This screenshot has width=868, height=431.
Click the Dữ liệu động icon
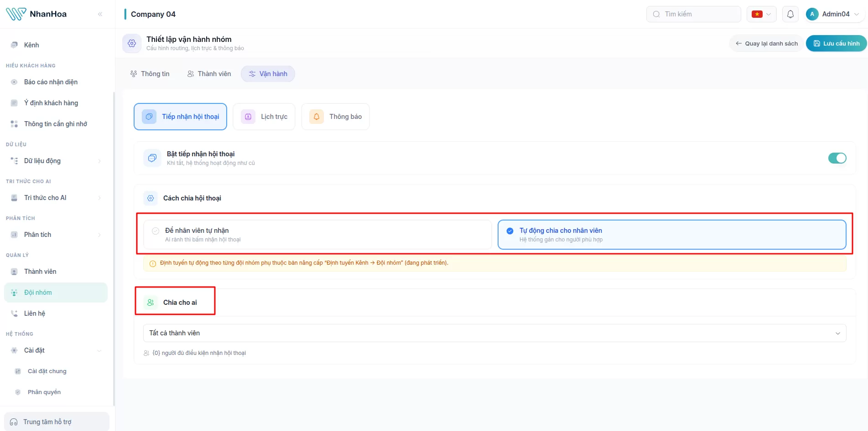pyautogui.click(x=14, y=161)
